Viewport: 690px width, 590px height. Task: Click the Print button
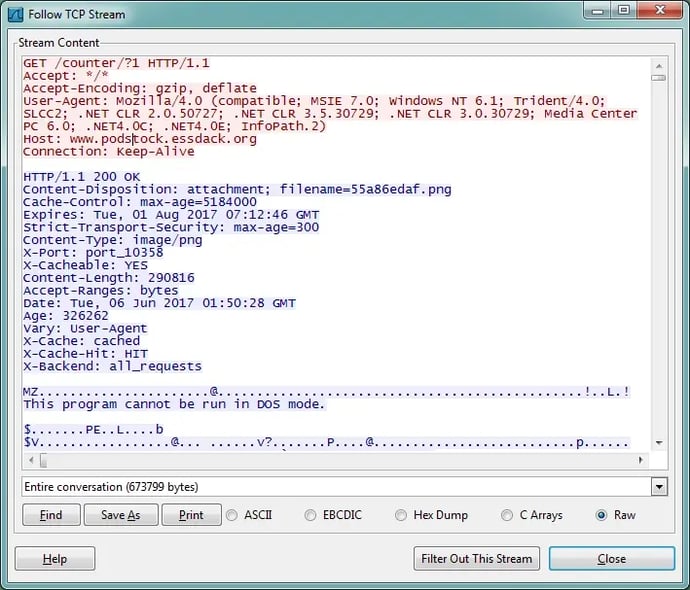tap(191, 515)
